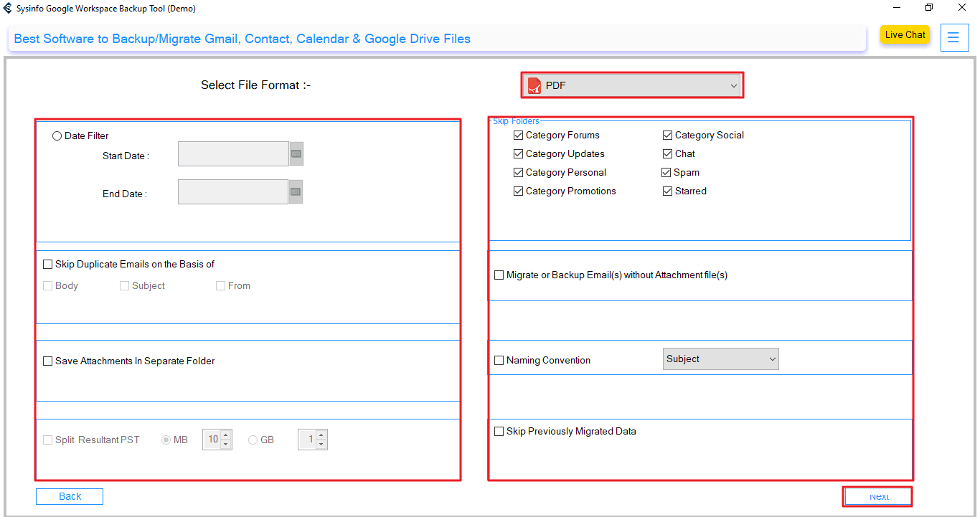The width and height of the screenshot is (980, 517).
Task: Enable Save Attachments In Separate Folder
Action: tap(48, 361)
